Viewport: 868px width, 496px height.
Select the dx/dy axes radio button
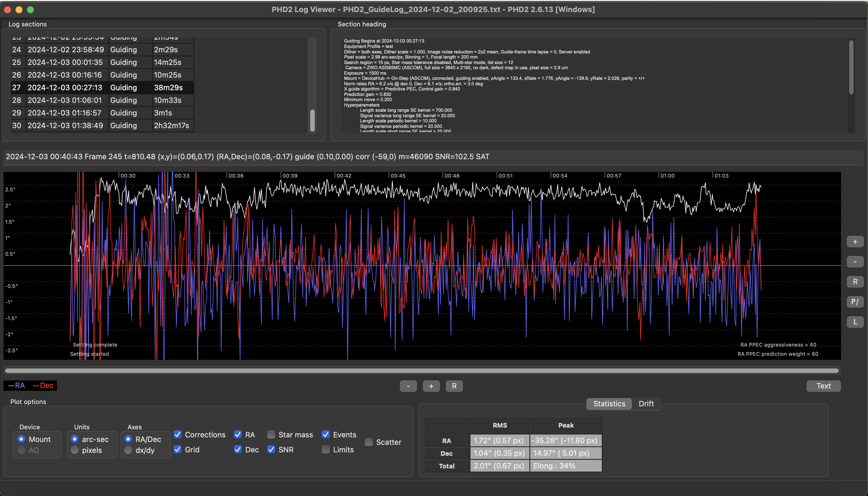(x=128, y=450)
